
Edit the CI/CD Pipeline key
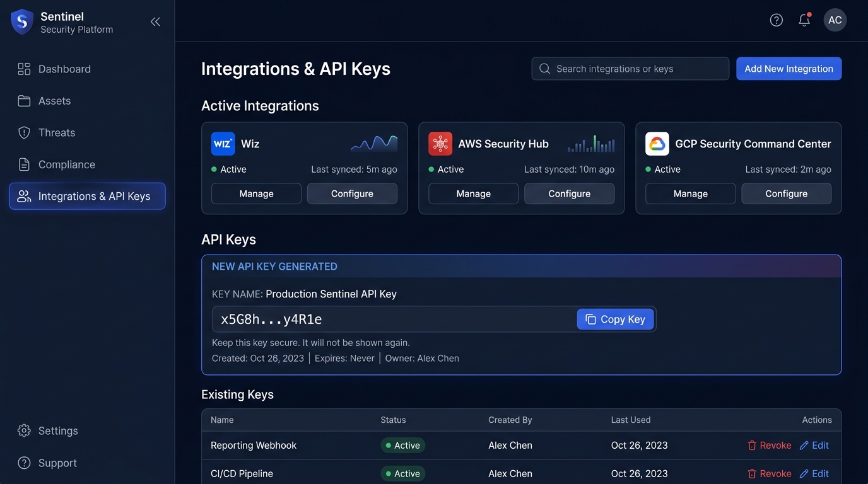814,473
